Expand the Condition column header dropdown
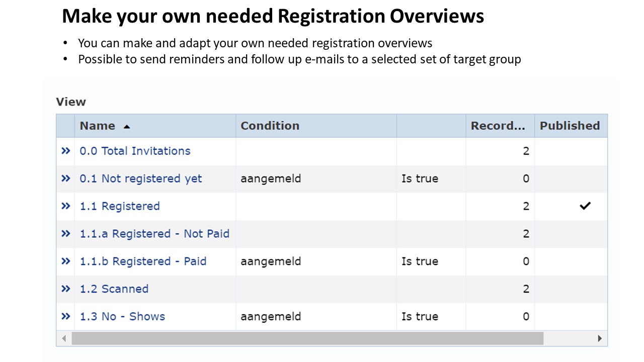 coord(270,126)
